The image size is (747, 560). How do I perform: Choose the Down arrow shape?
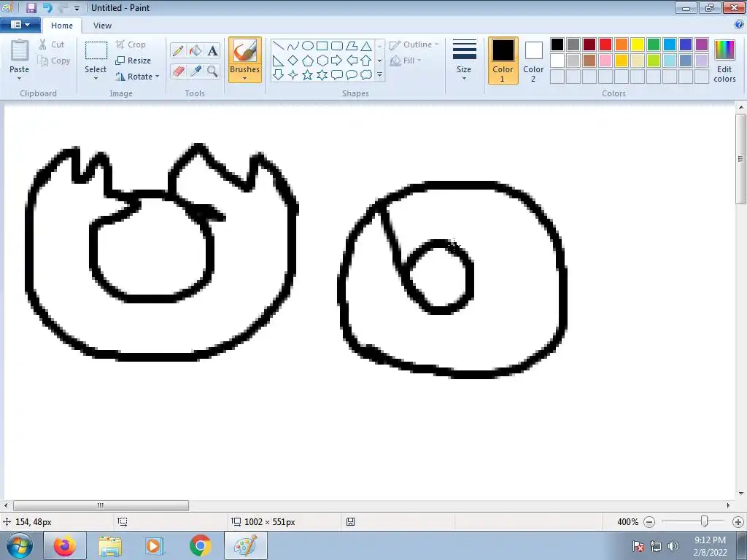278,75
